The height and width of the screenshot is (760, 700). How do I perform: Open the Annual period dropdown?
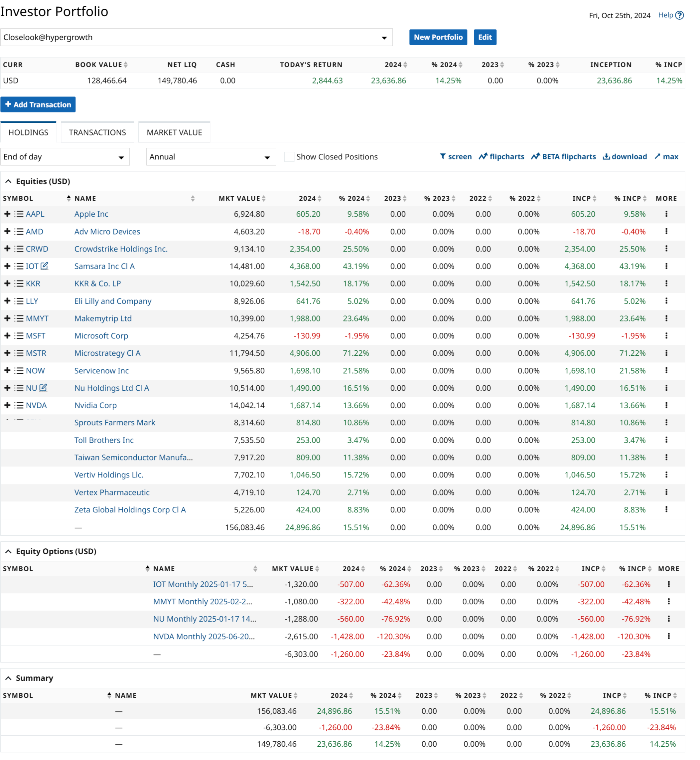click(211, 157)
